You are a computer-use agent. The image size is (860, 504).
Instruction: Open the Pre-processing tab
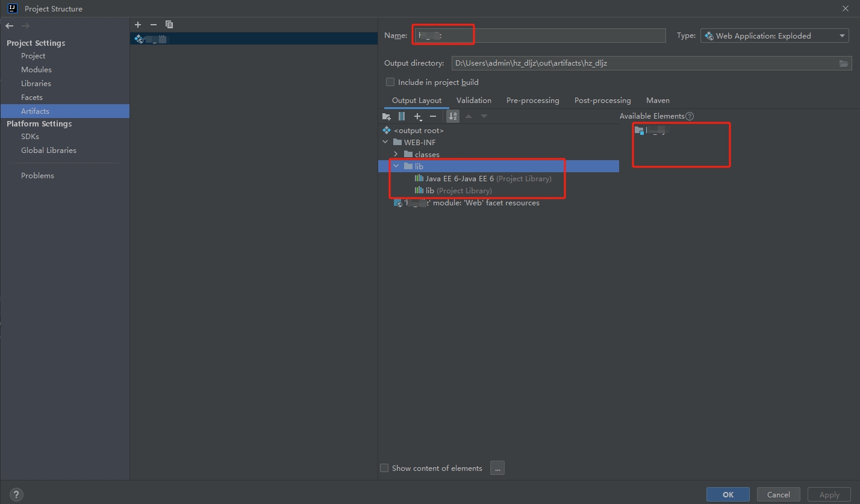click(532, 101)
